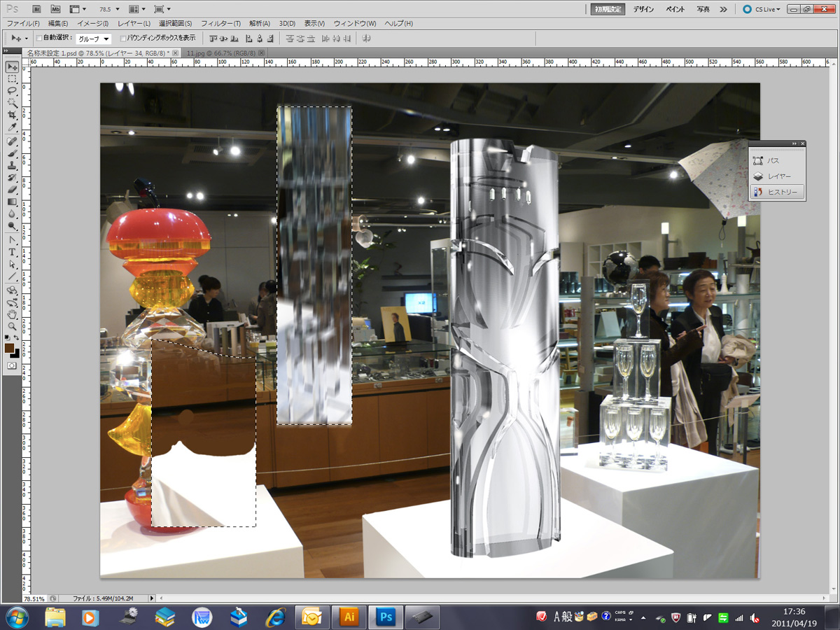Select the Zoom magnifier tool

(x=12, y=326)
